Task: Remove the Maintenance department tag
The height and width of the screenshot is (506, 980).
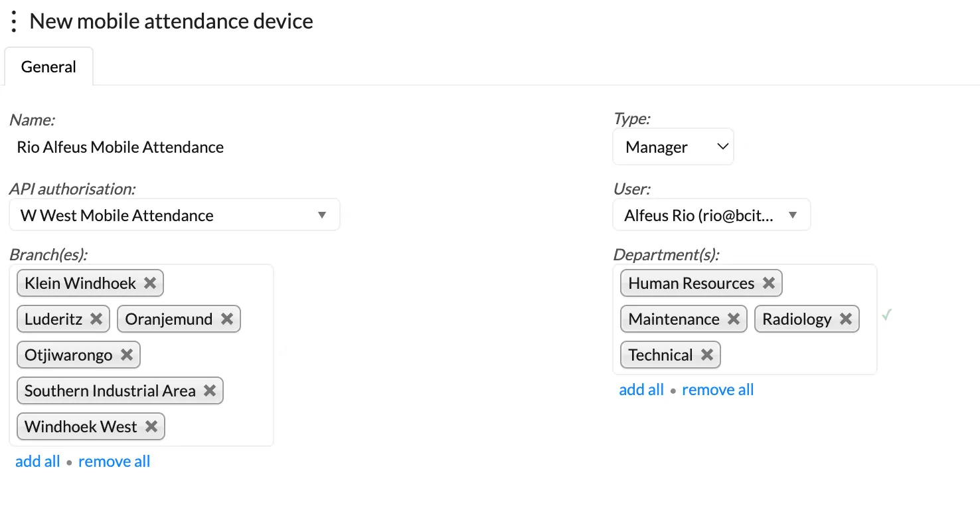Action: 734,319
